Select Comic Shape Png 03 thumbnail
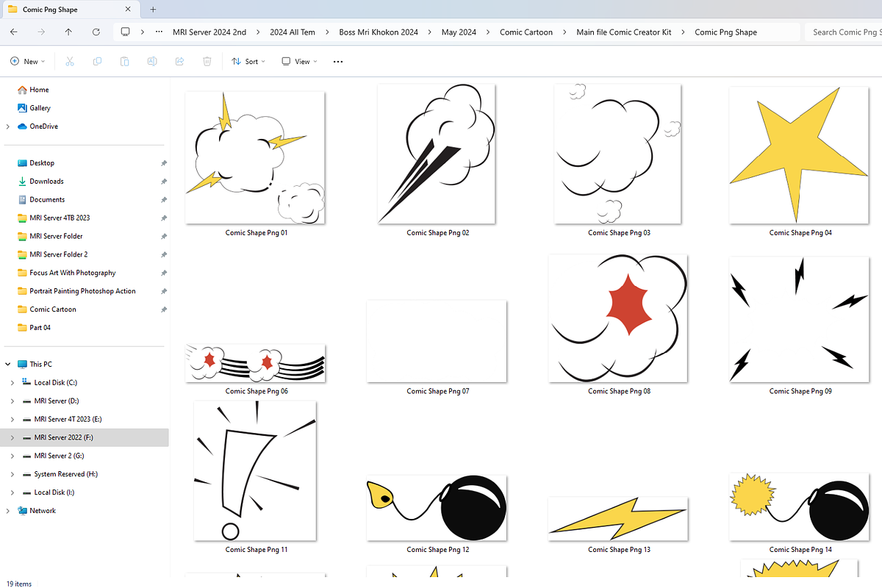882x588 pixels. coord(618,154)
